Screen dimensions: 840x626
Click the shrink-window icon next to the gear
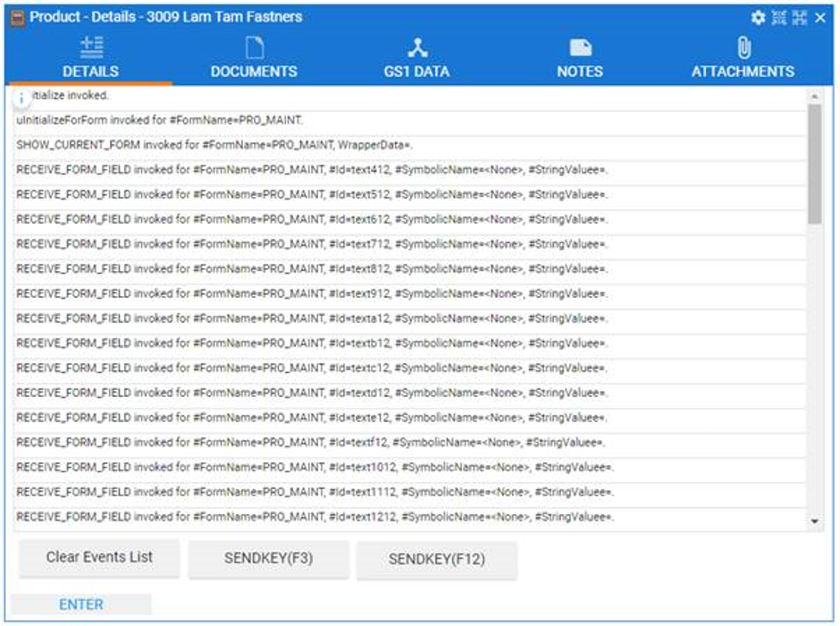coord(779,18)
